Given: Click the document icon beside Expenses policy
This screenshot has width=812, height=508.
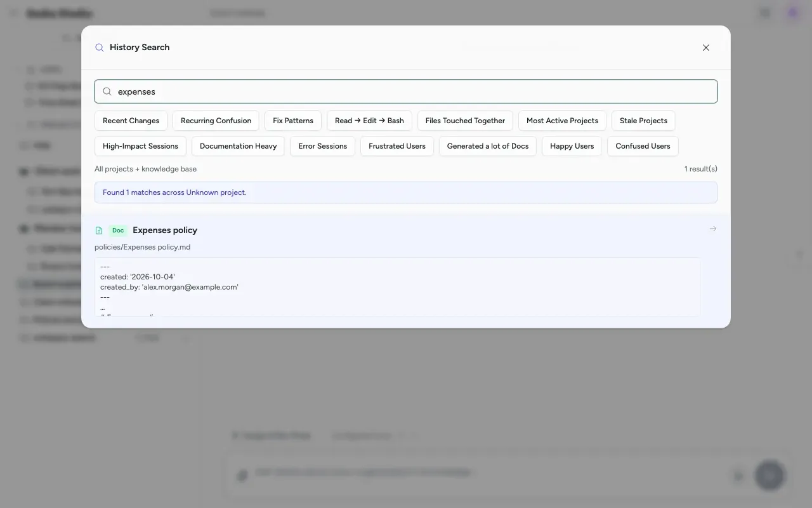Looking at the screenshot, I should click(x=99, y=231).
